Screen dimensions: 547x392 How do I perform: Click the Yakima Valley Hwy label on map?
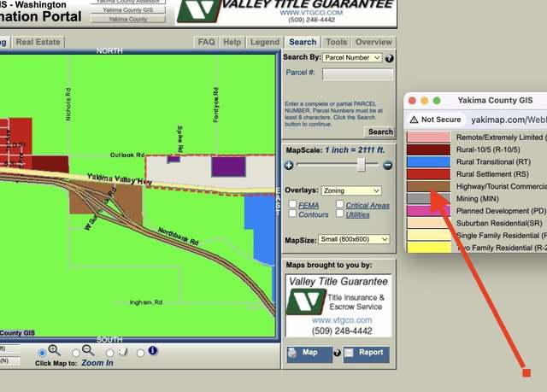coord(120,179)
